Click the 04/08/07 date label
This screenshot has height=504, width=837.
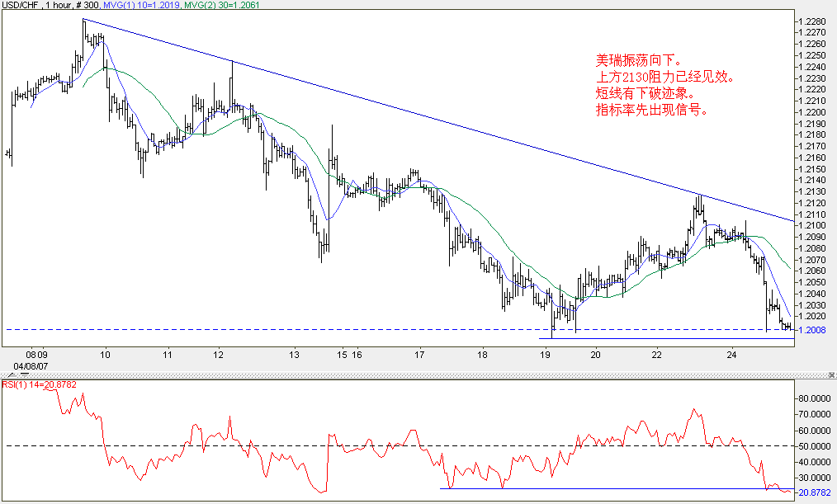point(31,366)
